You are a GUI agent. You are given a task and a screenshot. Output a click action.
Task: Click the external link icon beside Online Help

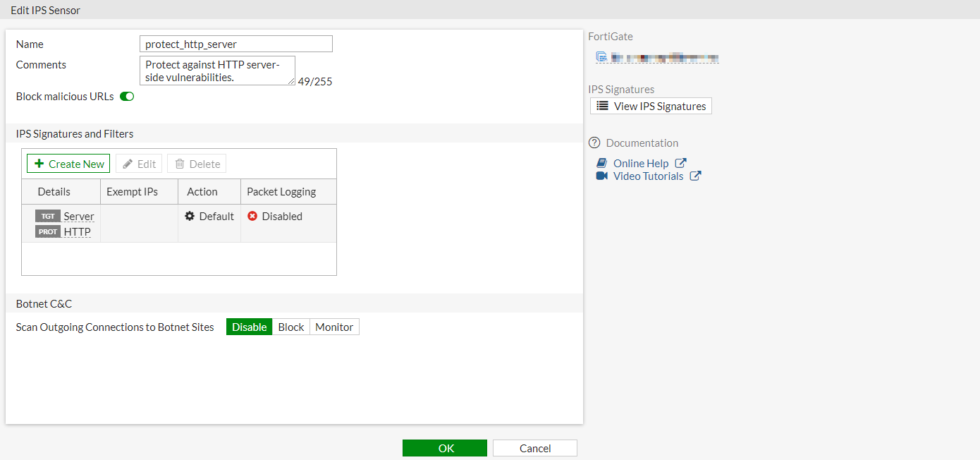680,162
